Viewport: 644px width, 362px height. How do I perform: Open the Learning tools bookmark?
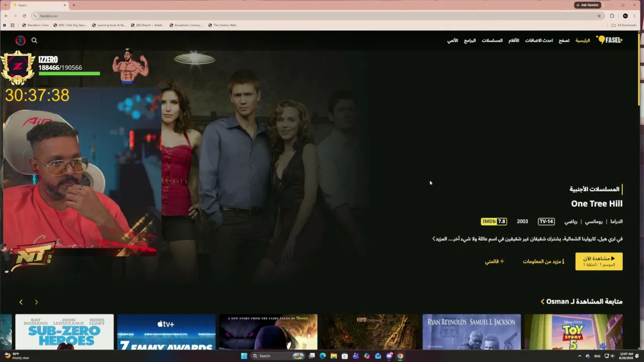[109, 25]
